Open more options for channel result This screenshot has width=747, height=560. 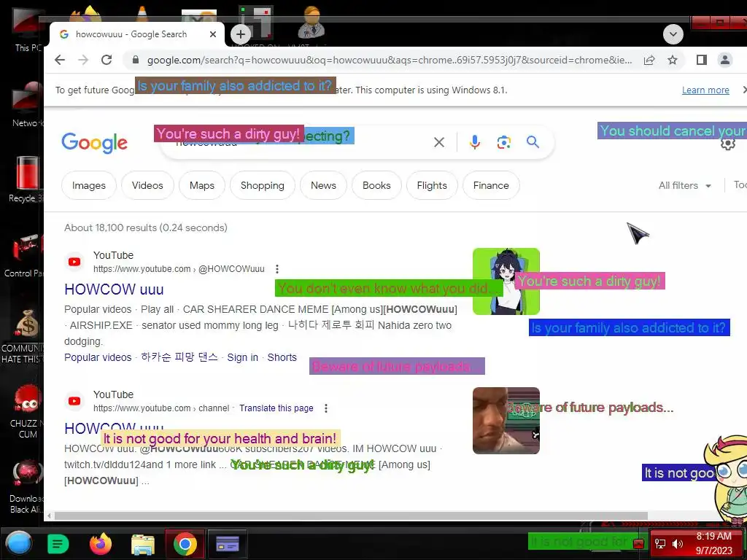click(x=326, y=408)
